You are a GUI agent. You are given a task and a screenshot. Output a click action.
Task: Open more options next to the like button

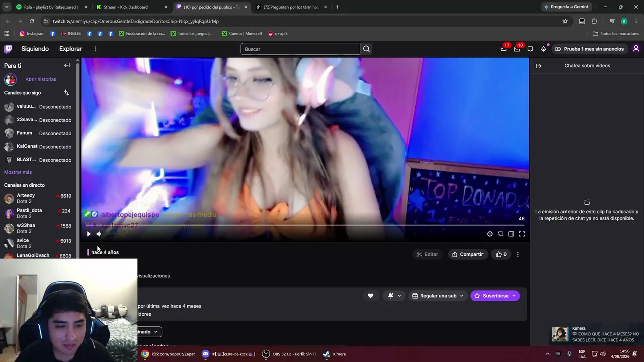pos(518,254)
